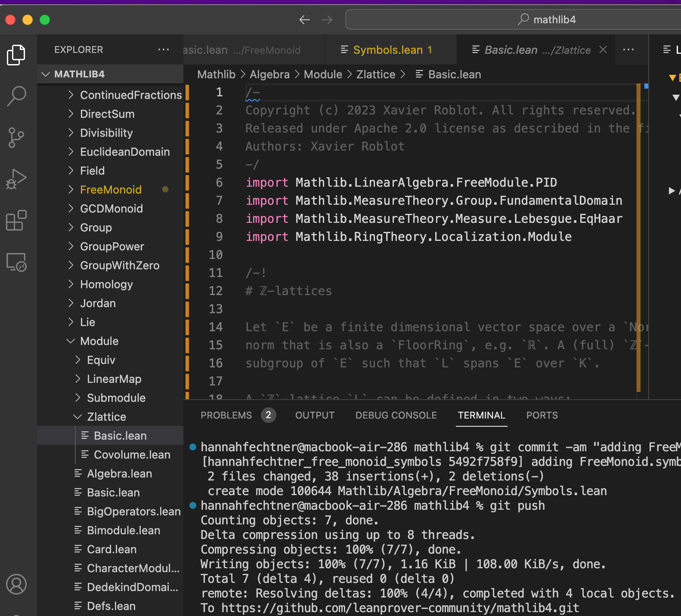Switch to Basic.lean FreeMonoid tab
Screen dimensions: 681x616
tap(254, 50)
